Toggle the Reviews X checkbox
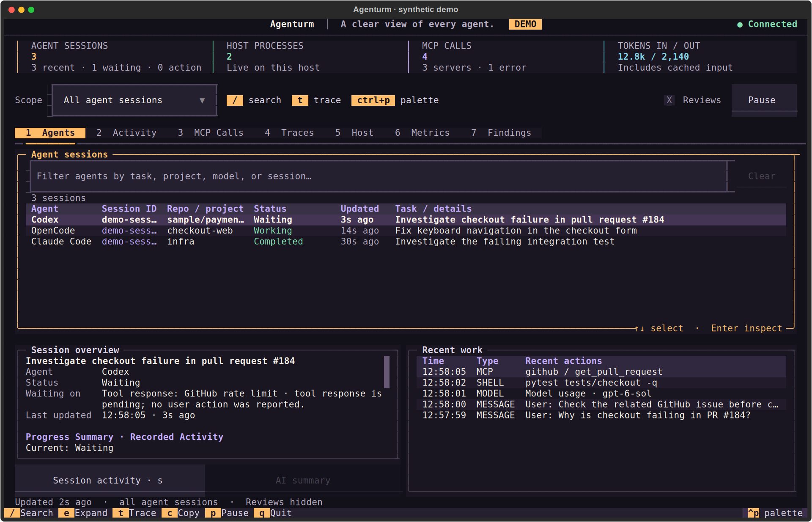Viewport: 812px width, 522px height. tap(669, 100)
